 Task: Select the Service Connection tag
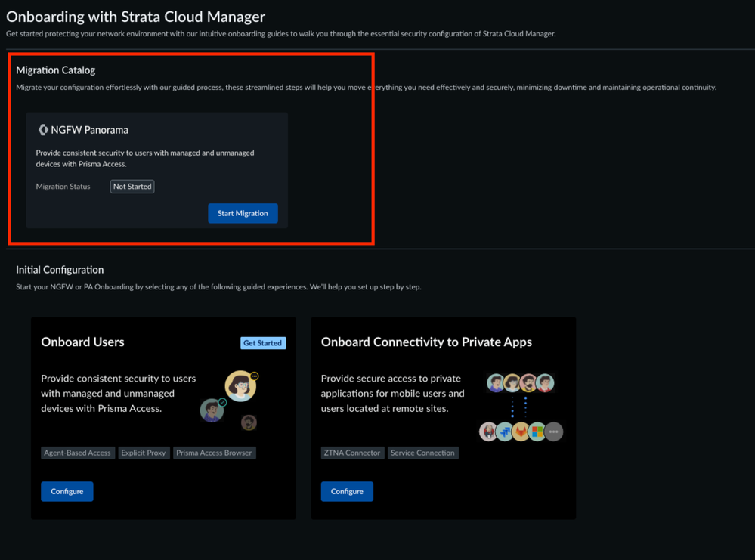422,453
